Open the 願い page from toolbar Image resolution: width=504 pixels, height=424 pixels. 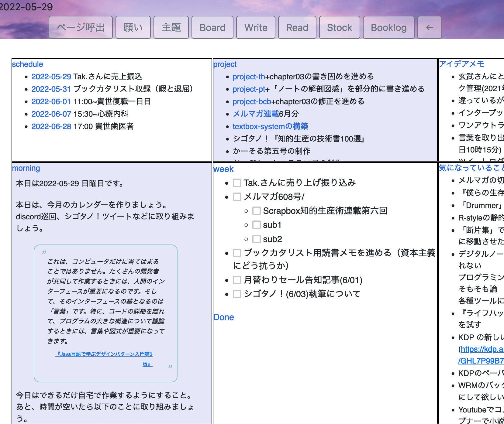click(x=133, y=27)
